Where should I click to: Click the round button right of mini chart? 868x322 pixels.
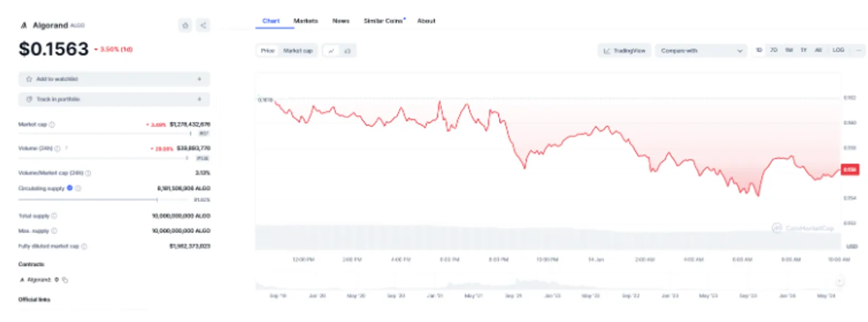pos(839,281)
